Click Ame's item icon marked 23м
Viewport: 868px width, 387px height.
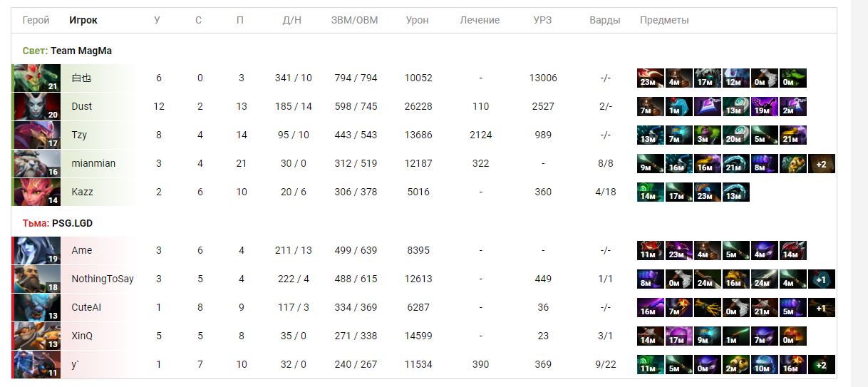click(679, 250)
